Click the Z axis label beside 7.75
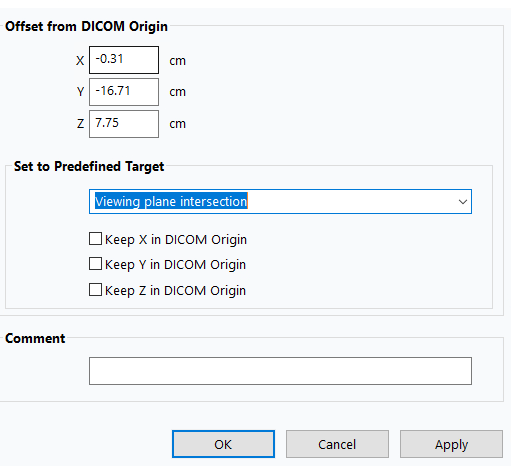The width and height of the screenshot is (511, 466). pyautogui.click(x=80, y=124)
